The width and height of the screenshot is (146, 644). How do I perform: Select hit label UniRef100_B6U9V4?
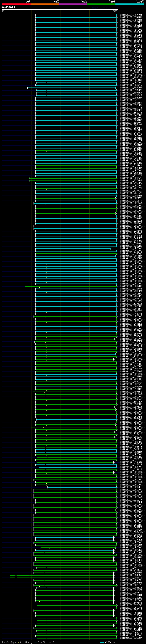coord(131,113)
